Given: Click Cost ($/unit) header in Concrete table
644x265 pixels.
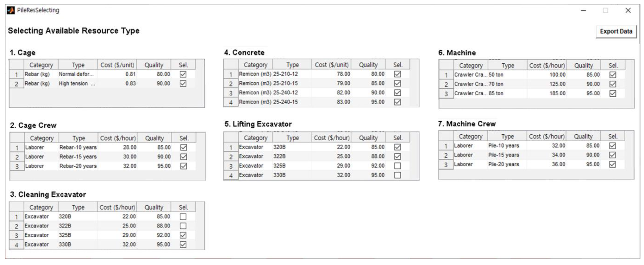Looking at the screenshot, I should 332,65.
